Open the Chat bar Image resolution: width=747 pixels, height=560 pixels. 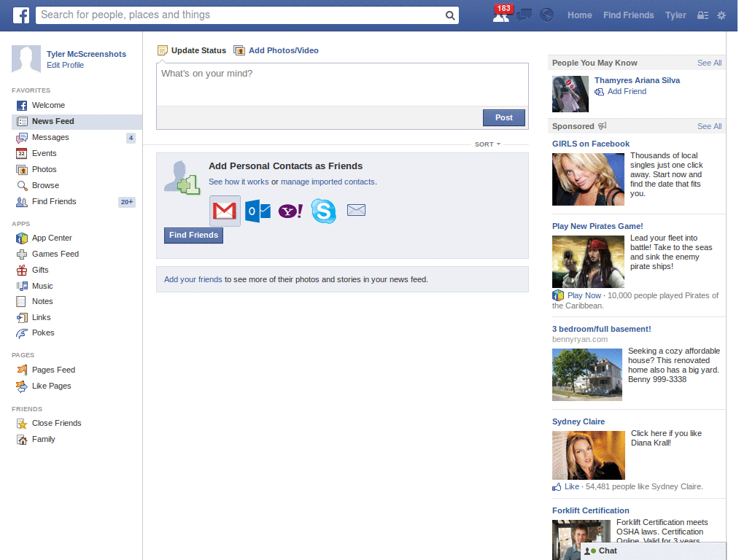[x=653, y=551]
